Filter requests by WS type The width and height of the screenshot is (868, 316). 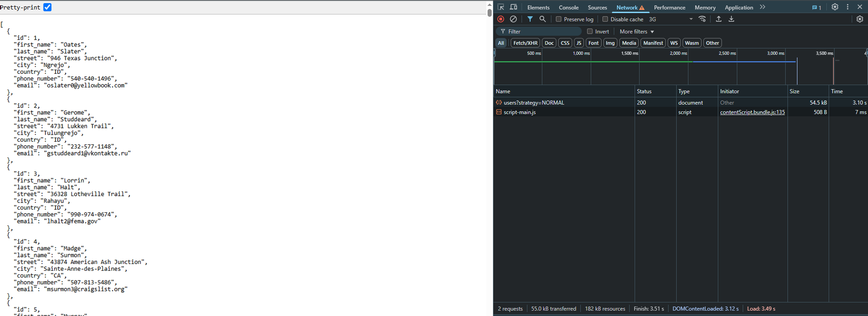tap(674, 43)
